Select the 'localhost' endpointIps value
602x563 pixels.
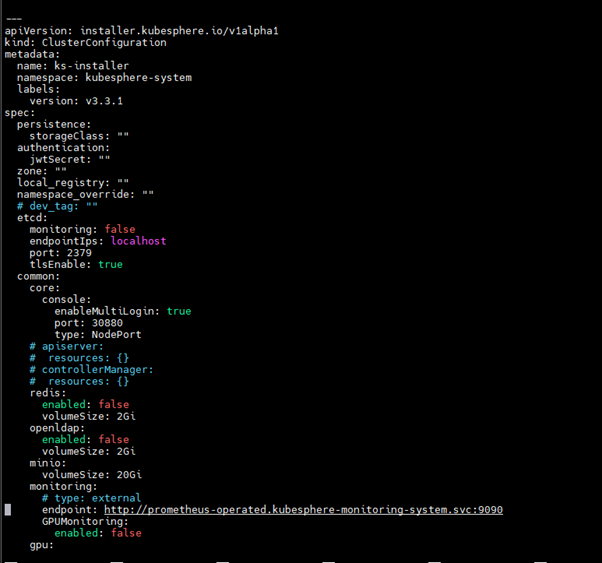(x=139, y=241)
